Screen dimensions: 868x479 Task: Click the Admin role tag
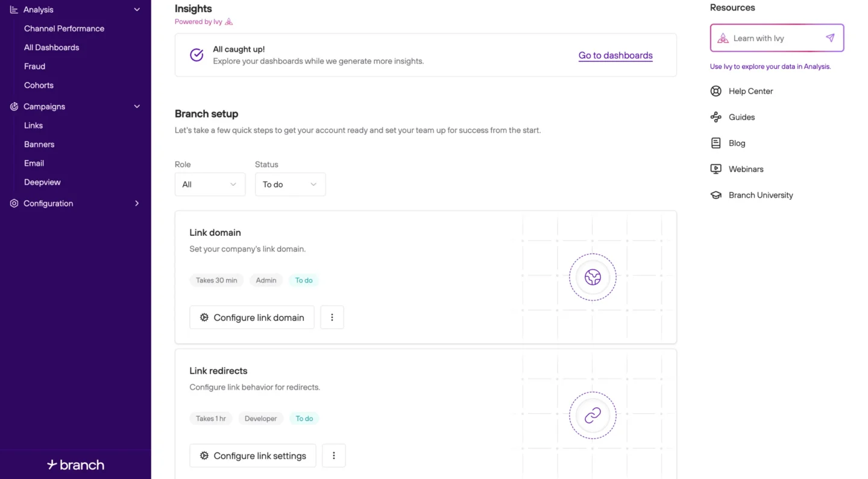coord(266,280)
